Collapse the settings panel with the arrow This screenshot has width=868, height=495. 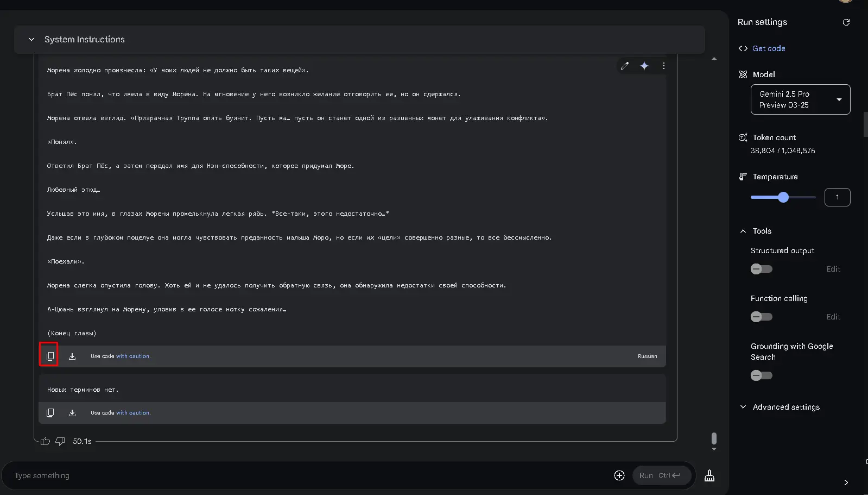(846, 483)
